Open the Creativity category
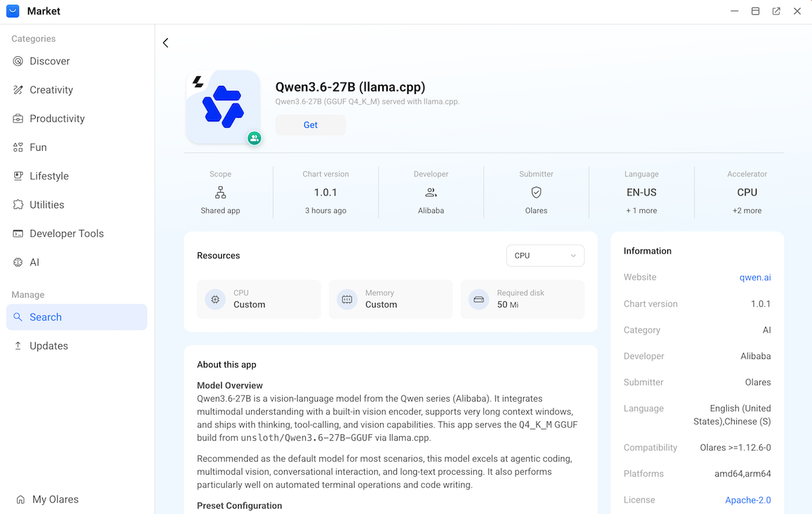The height and width of the screenshot is (514, 812). pos(76,90)
